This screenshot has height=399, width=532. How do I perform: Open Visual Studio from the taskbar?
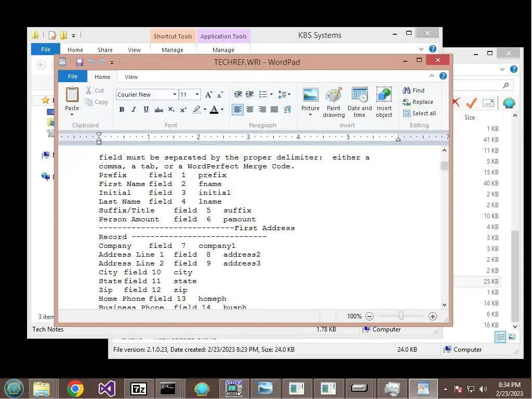coord(107,389)
